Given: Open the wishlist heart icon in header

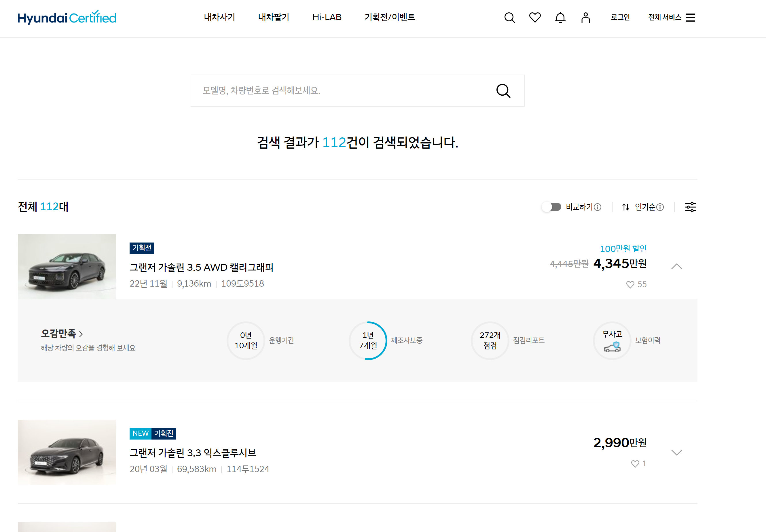Looking at the screenshot, I should [x=535, y=17].
